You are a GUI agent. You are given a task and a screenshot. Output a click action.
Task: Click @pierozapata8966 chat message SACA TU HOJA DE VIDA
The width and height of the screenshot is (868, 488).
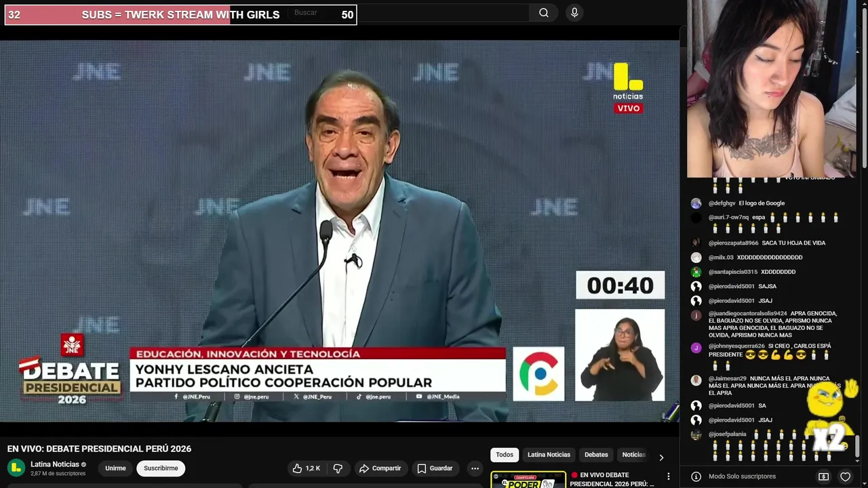[793, 243]
